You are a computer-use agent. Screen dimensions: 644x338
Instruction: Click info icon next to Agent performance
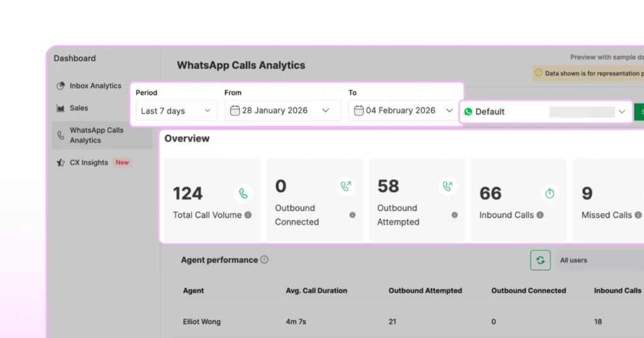(265, 259)
